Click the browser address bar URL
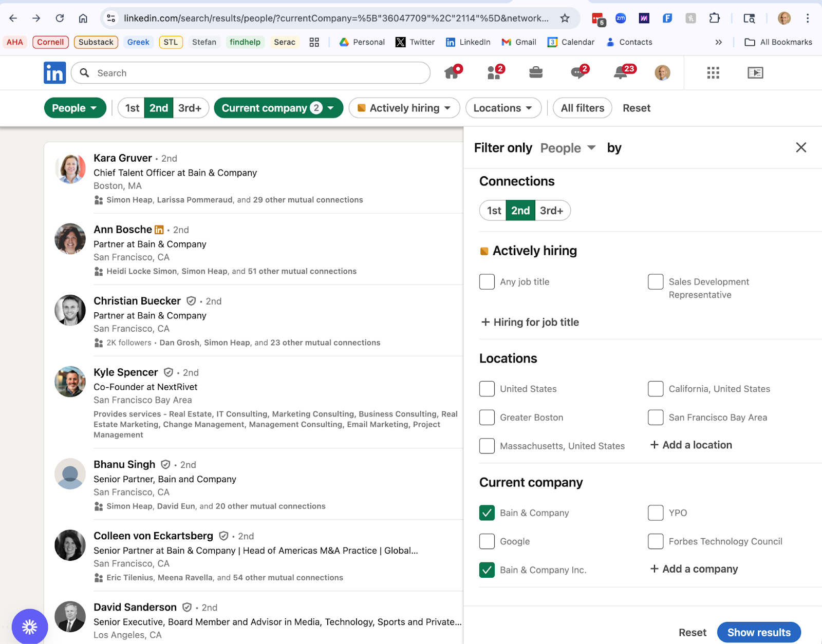Image resolution: width=822 pixels, height=644 pixels. 336,18
